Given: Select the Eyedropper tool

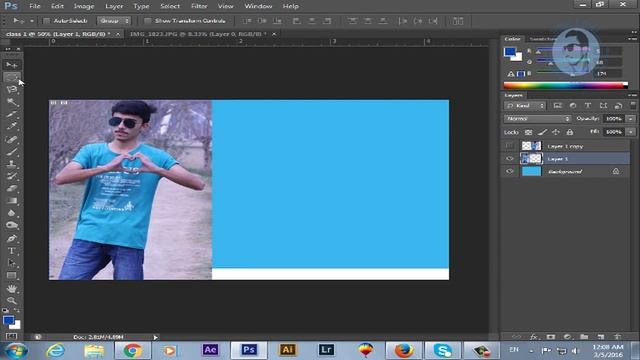Looking at the screenshot, I should coord(11,127).
